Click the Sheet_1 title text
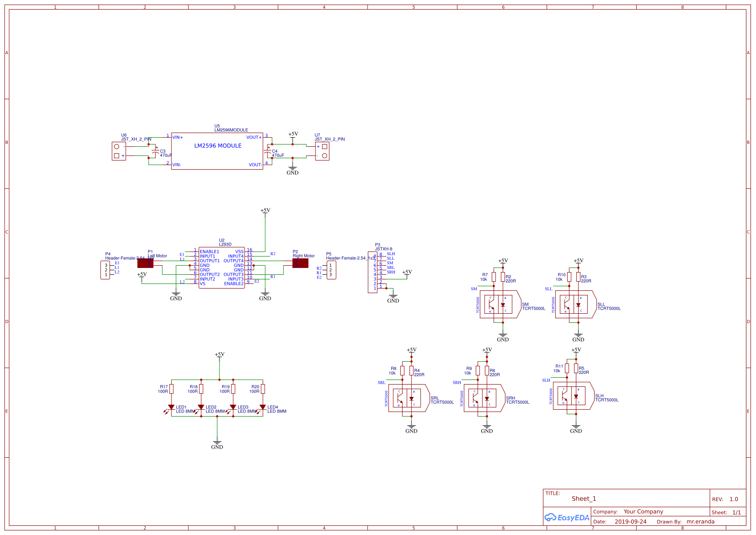This screenshot has width=756, height=535. point(584,498)
